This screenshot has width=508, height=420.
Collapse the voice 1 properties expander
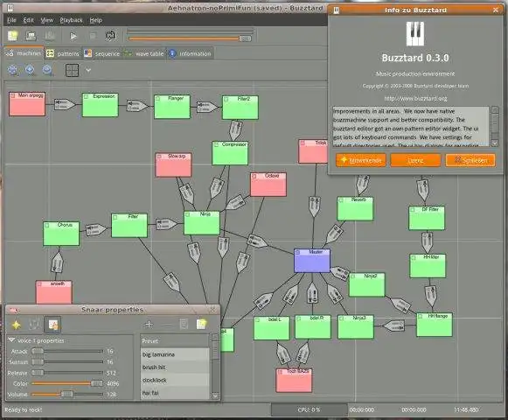coord(11,340)
